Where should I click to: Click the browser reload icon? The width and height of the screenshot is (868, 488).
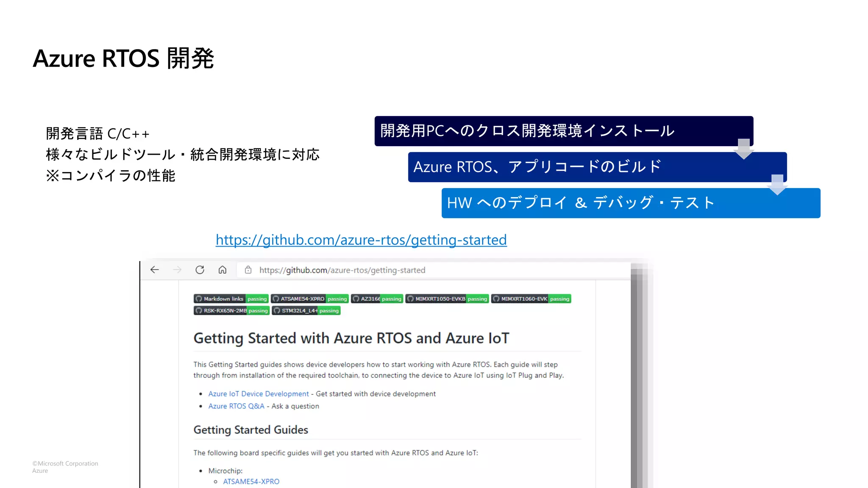pos(200,270)
